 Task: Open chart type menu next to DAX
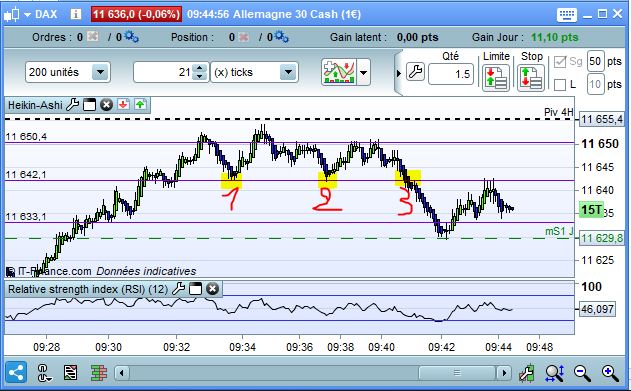27,15
